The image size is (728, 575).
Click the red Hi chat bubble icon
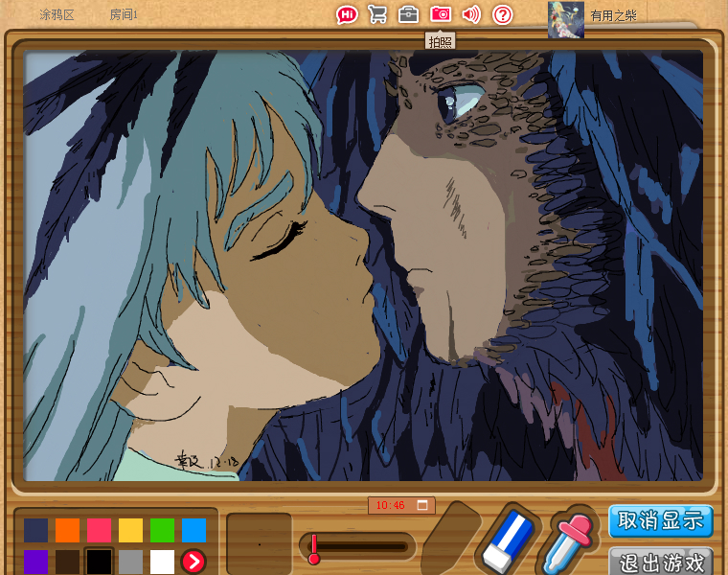[x=347, y=15]
